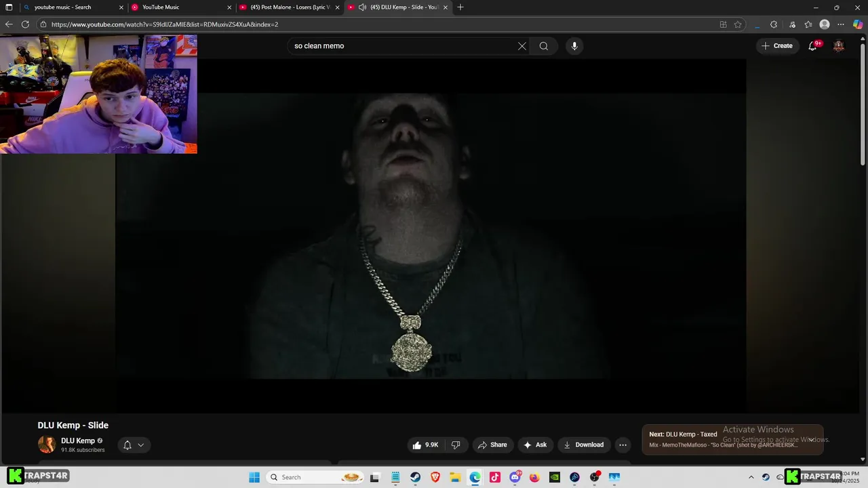The image size is (868, 488).
Task: Click the Create button
Action: pyautogui.click(x=777, y=46)
